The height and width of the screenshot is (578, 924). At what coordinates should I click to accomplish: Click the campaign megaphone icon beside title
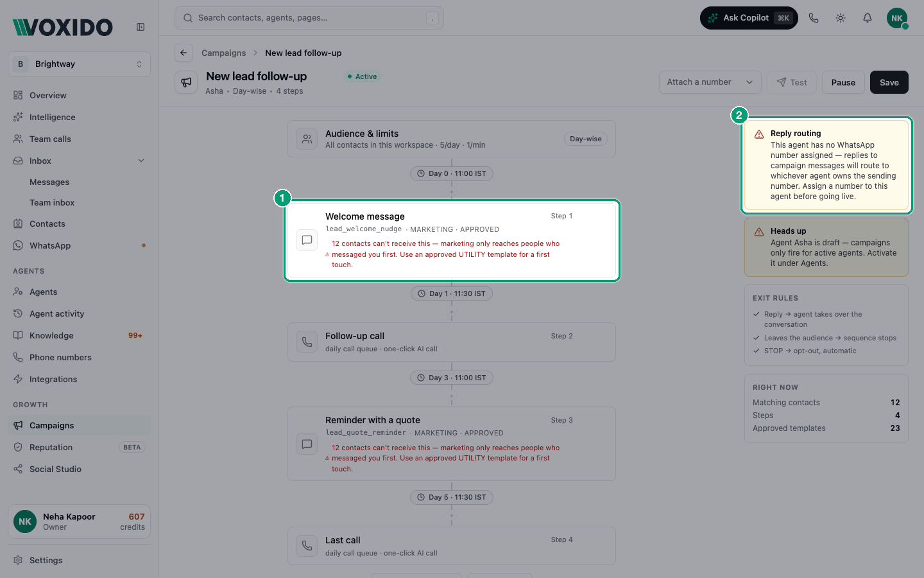click(186, 82)
